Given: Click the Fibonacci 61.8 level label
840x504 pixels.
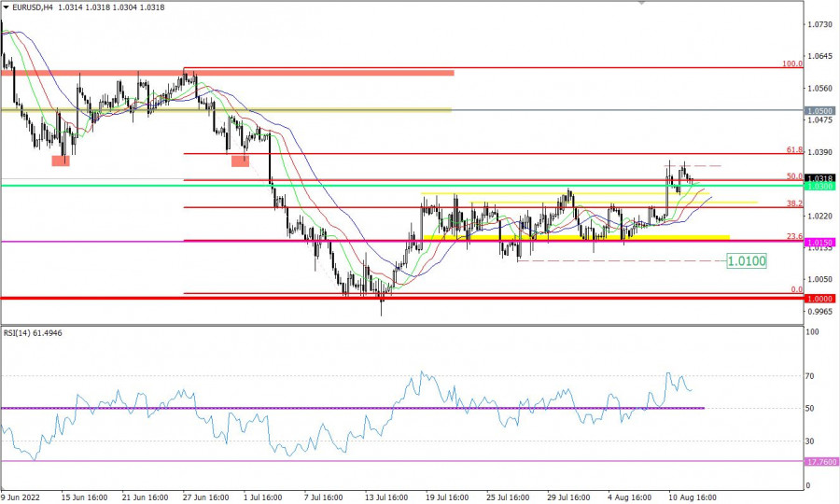Looking at the screenshot, I should [x=795, y=149].
